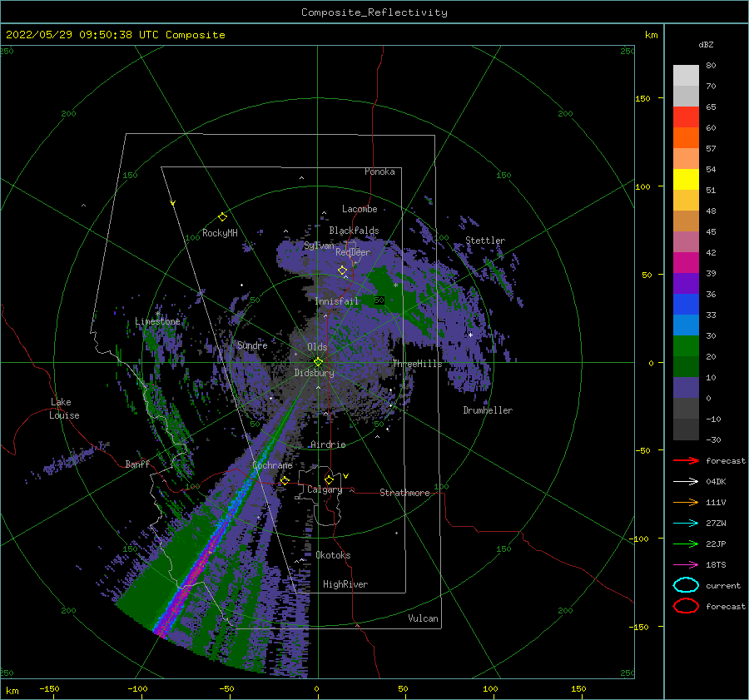Pick the red 60-65 dBZ swatch
The image size is (749, 700).
[x=686, y=117]
